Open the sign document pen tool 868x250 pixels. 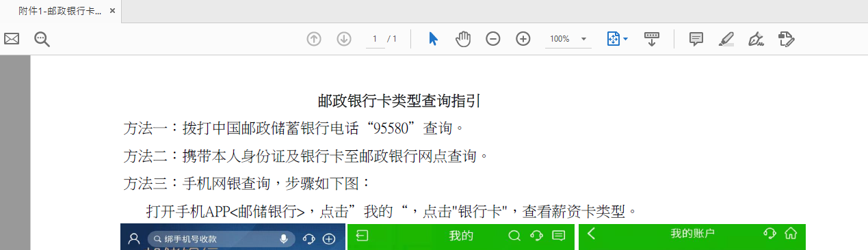point(756,39)
